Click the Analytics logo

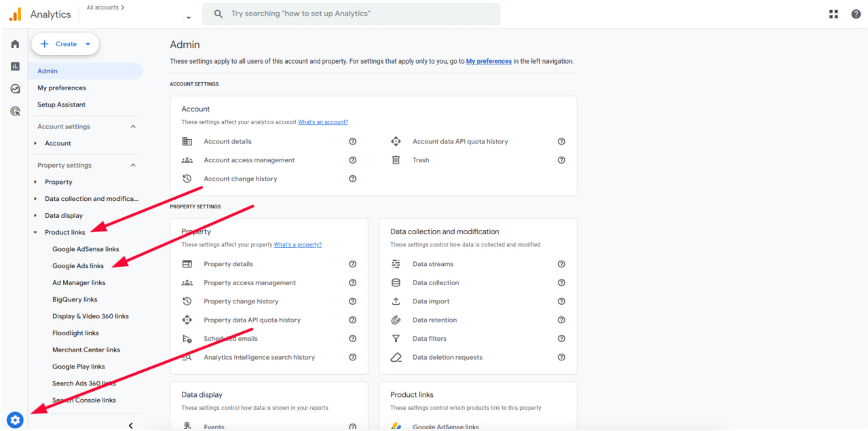(x=15, y=14)
